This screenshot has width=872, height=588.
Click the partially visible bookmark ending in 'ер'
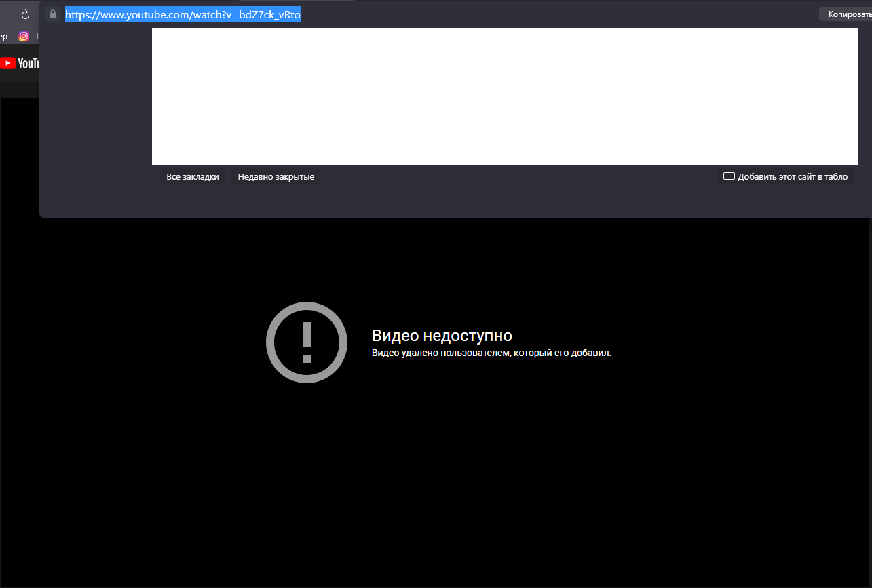click(x=4, y=37)
